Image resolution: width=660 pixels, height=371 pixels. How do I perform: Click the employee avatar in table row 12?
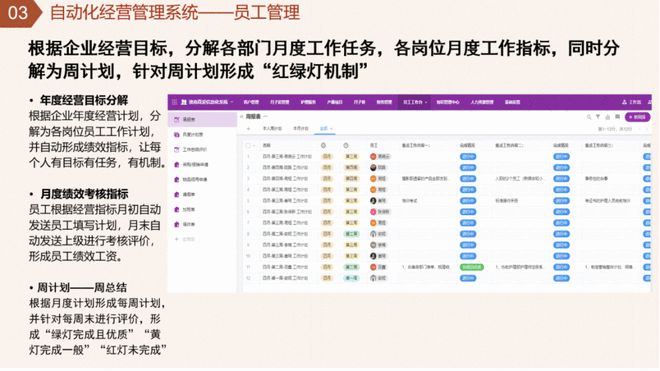click(373, 278)
